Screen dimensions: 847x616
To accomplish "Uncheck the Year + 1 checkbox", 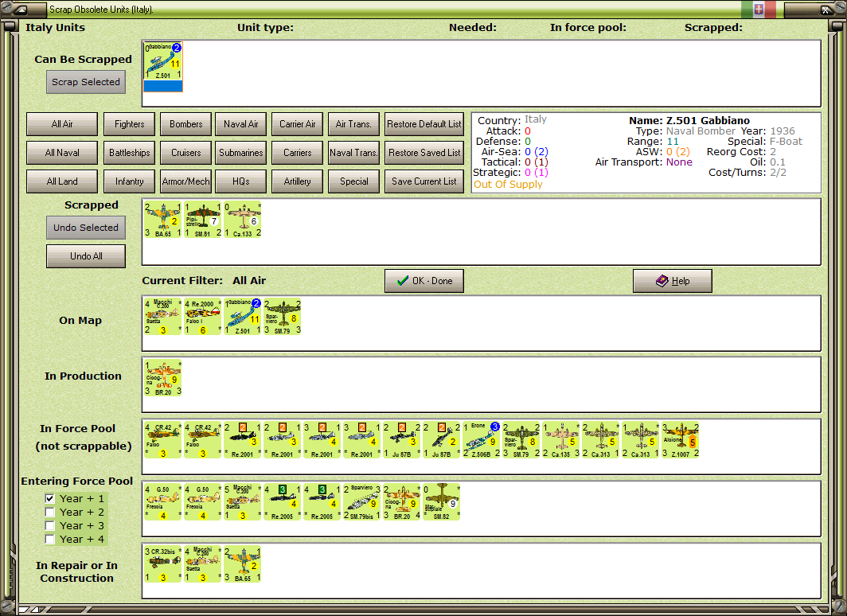I will pyautogui.click(x=49, y=498).
